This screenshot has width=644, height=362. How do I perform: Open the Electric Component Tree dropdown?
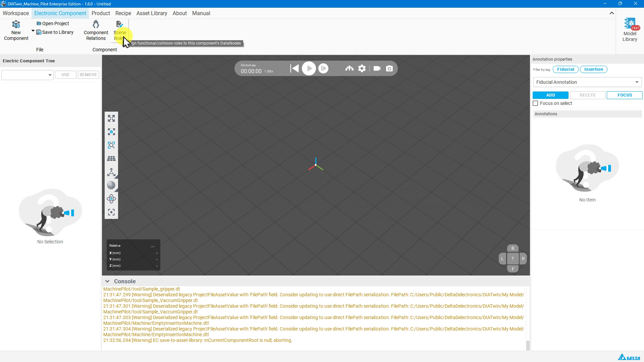click(28, 75)
